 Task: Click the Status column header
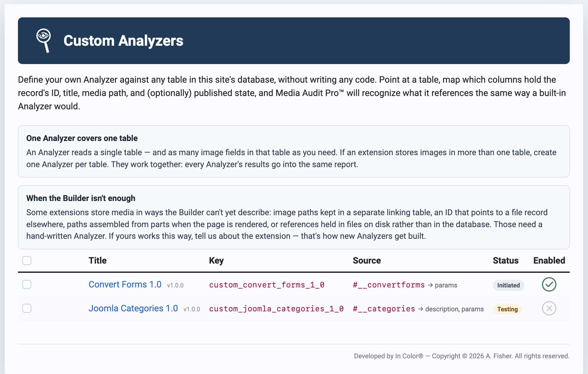pos(505,260)
